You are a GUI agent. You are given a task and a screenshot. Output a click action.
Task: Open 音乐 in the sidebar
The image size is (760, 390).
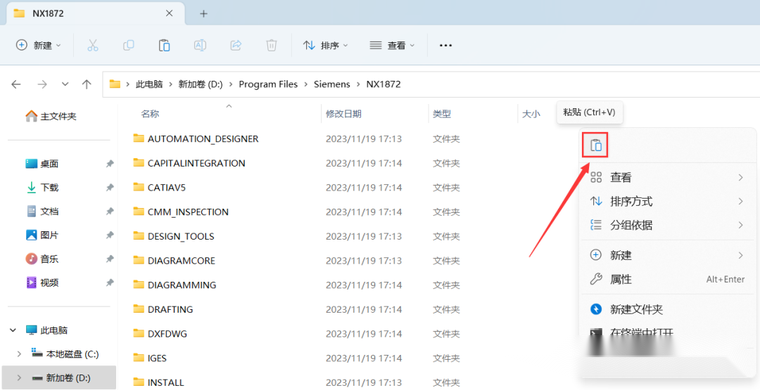coord(42,259)
